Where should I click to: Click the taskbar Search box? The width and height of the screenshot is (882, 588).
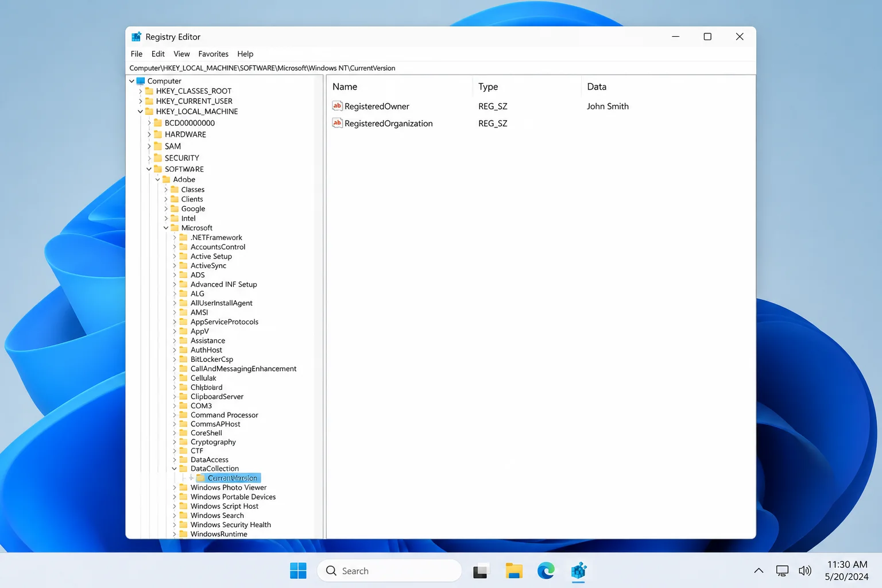(x=389, y=571)
